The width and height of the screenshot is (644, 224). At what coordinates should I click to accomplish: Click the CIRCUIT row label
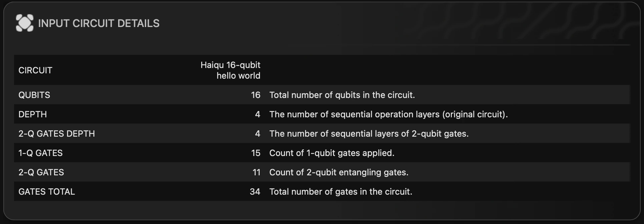[35, 70]
